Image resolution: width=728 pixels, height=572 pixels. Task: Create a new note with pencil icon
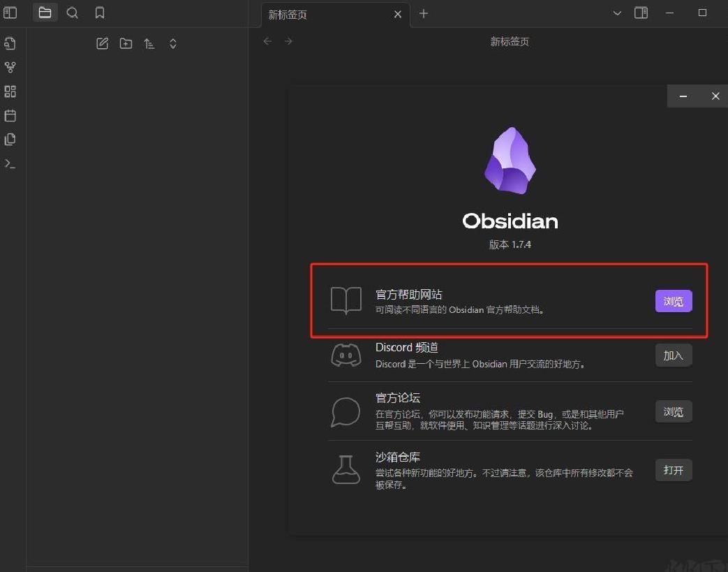point(102,44)
